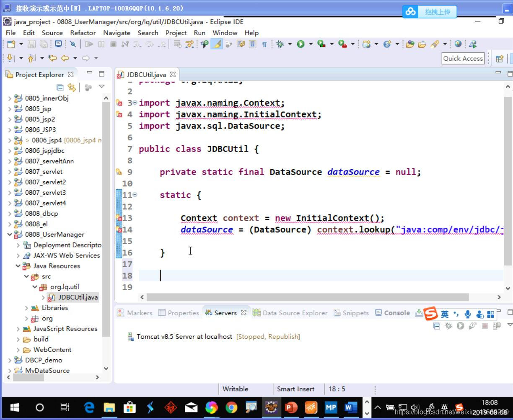Open the New wizard dropdown arrow
This screenshot has height=420, width=513.
pos(21,44)
